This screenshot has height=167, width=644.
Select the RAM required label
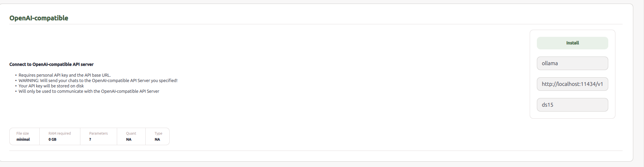tap(60, 133)
